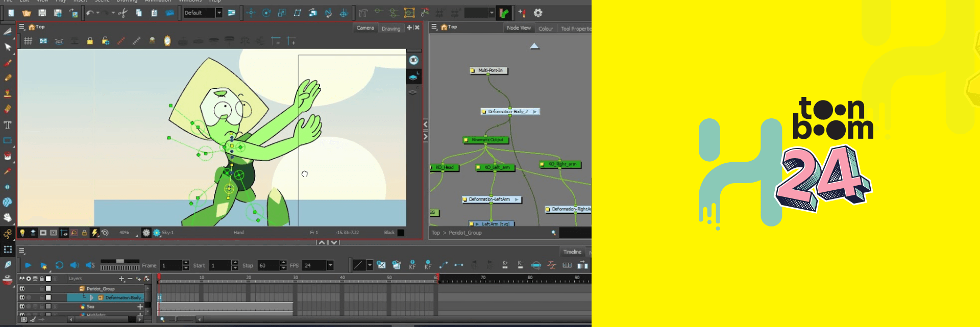This screenshot has width=980, height=327.
Task: Select the Paint bucket tool
Action: click(x=8, y=156)
